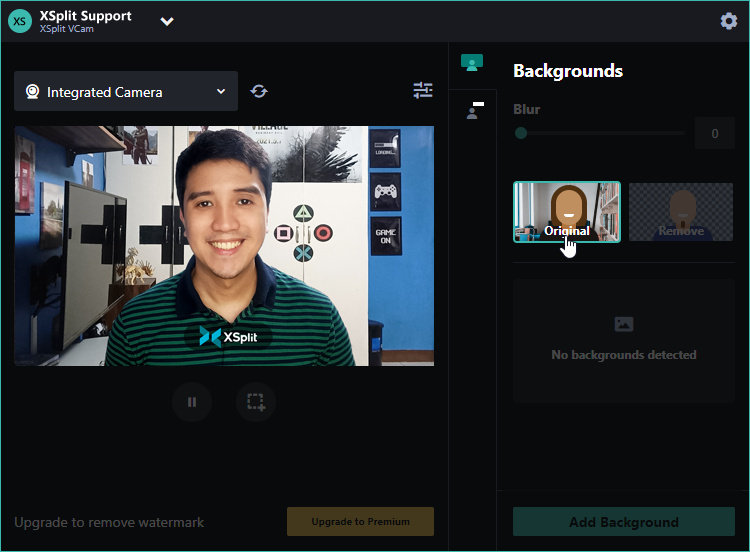Image resolution: width=750 pixels, height=552 pixels.
Task: Open the settings gear in the header
Action: click(x=729, y=21)
